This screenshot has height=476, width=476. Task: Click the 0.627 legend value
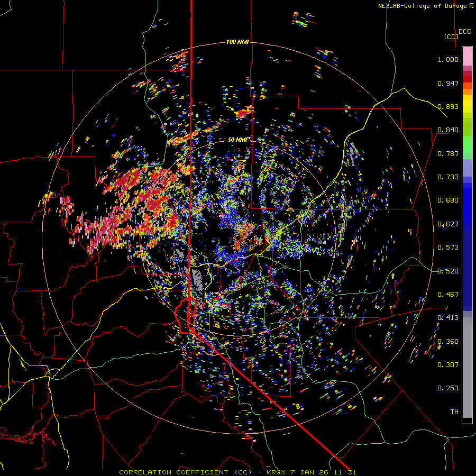point(448,224)
